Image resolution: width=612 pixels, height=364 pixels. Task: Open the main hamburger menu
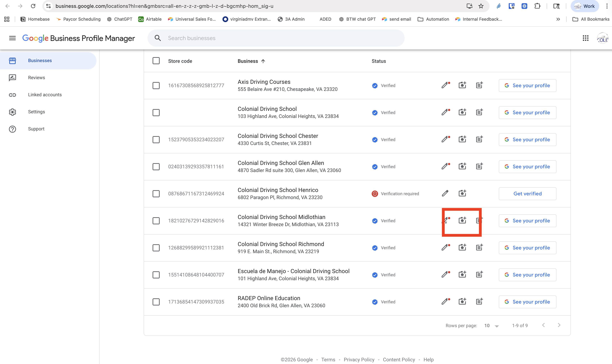[x=12, y=38]
